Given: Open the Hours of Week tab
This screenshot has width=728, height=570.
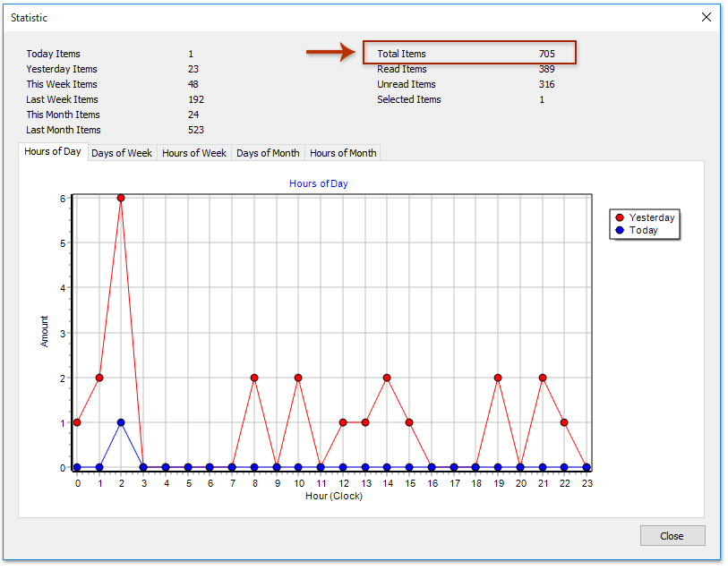Looking at the screenshot, I should [193, 153].
